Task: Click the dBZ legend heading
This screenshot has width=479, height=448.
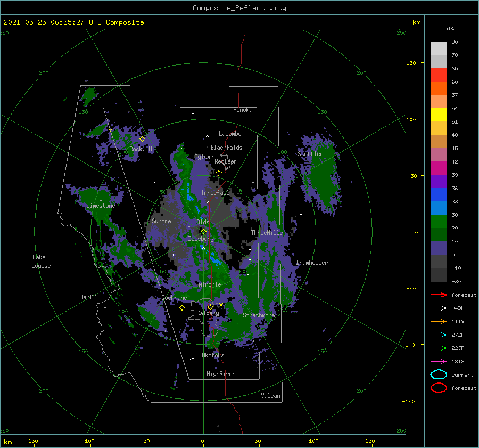Action: 451,28
